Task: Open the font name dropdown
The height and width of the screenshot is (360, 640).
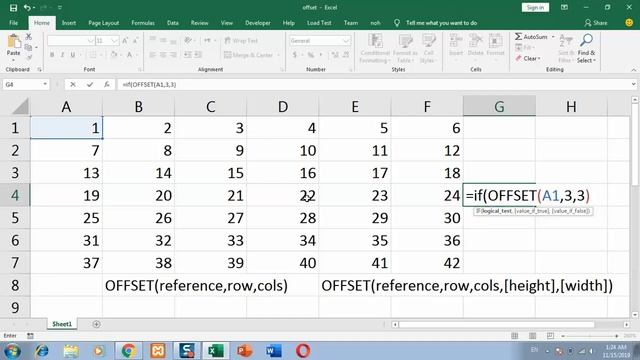Action: click(x=91, y=41)
